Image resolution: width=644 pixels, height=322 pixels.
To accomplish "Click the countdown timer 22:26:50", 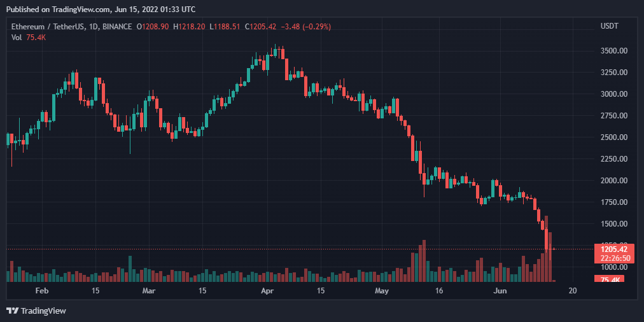I will click(617, 258).
